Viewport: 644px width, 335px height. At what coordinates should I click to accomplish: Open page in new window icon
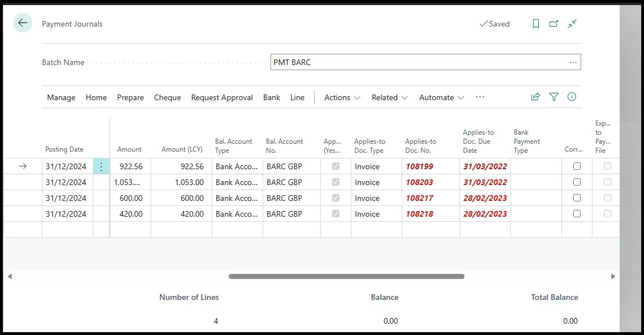(553, 24)
